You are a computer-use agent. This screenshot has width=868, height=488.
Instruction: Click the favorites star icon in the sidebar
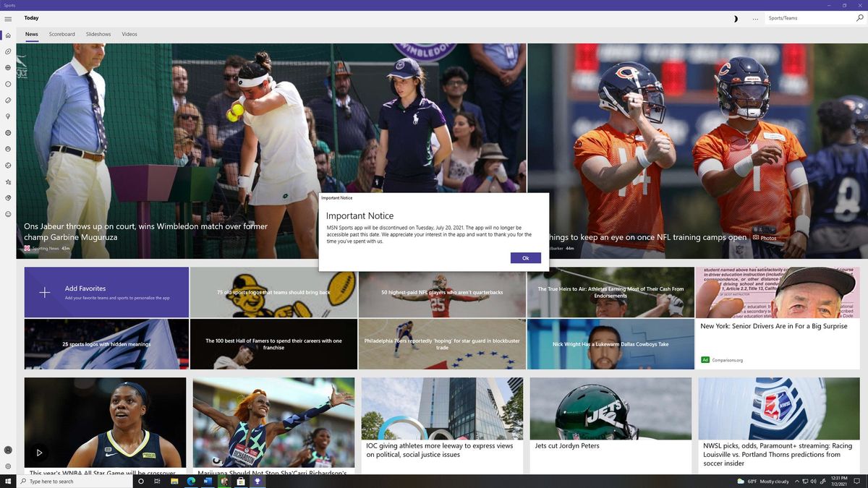[x=7, y=181]
